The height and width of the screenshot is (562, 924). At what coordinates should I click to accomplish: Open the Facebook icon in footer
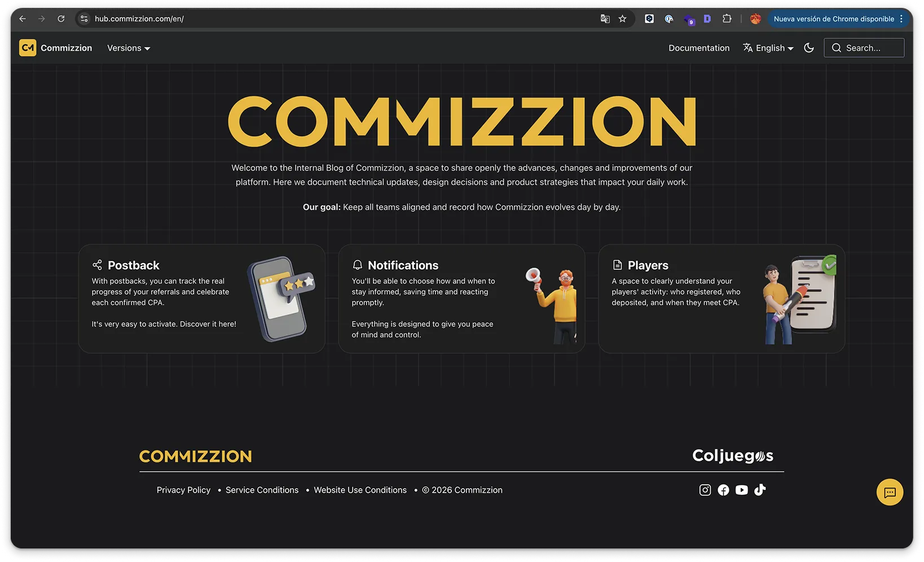click(x=723, y=490)
